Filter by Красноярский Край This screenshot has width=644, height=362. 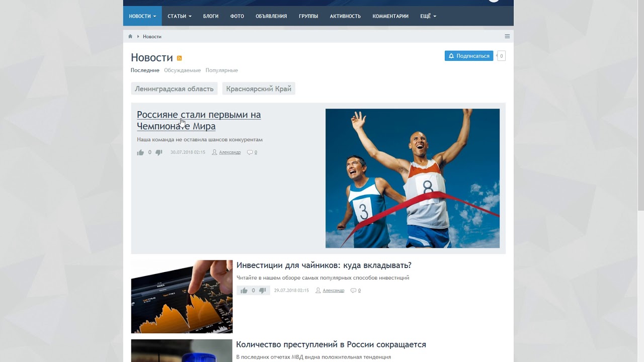tap(259, 88)
